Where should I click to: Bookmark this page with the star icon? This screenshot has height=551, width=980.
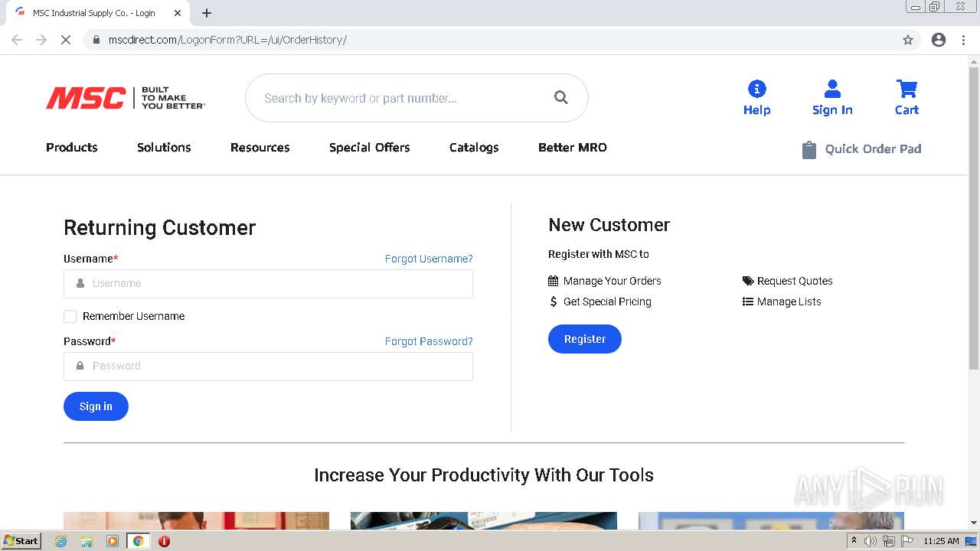click(x=908, y=40)
